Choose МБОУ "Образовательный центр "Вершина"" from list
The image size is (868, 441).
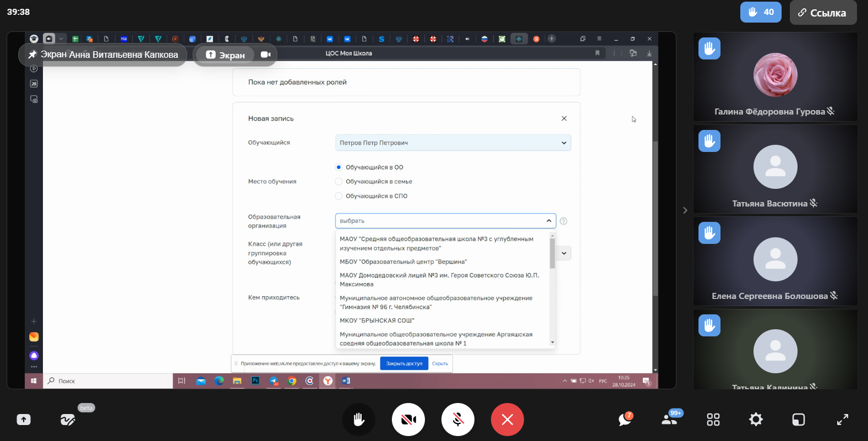403,262
